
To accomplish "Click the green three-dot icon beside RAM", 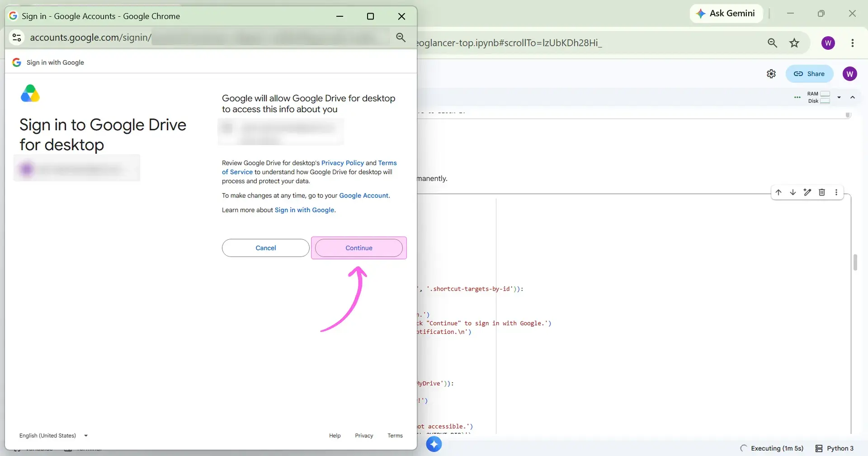I will click(x=797, y=97).
